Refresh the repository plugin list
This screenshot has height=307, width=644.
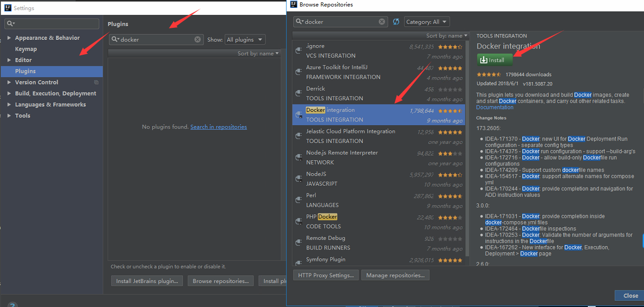tap(396, 22)
